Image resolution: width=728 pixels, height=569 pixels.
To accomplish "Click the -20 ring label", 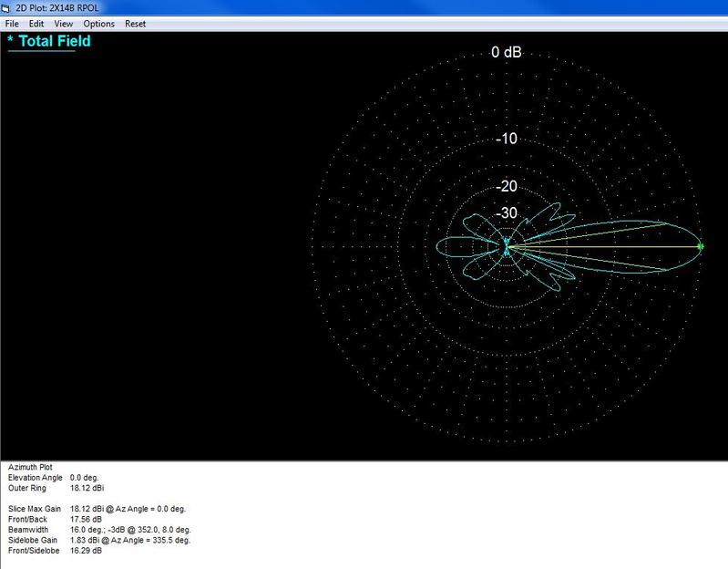I will tap(506, 186).
